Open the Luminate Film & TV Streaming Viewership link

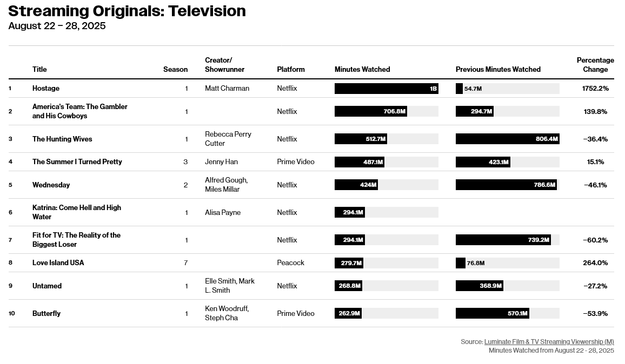(549, 342)
